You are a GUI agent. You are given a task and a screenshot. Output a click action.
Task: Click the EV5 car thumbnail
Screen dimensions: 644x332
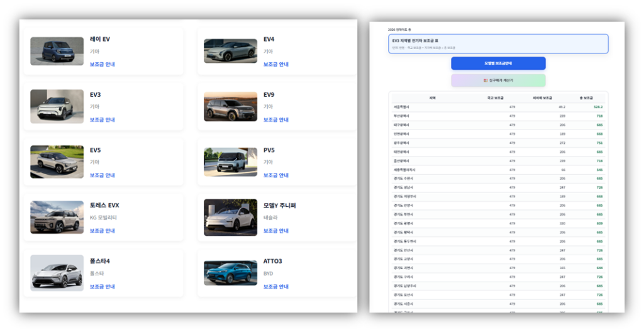pyautogui.click(x=57, y=162)
